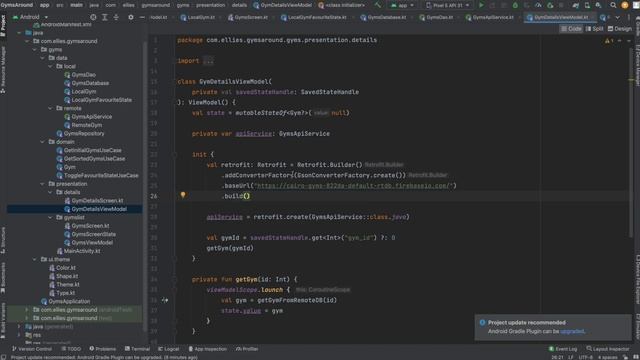Click Expand All in Project panel toolbar
Image resolution: width=640 pixels, height=360 pixels.
tap(104, 17)
